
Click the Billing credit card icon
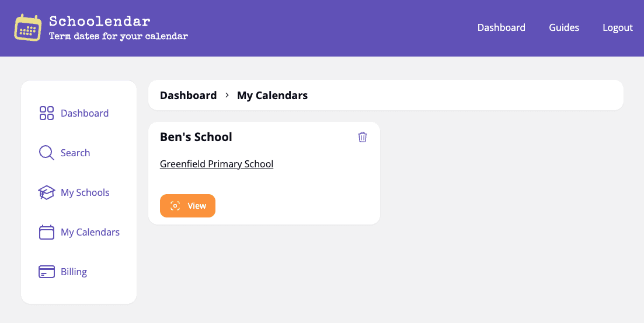tap(46, 272)
